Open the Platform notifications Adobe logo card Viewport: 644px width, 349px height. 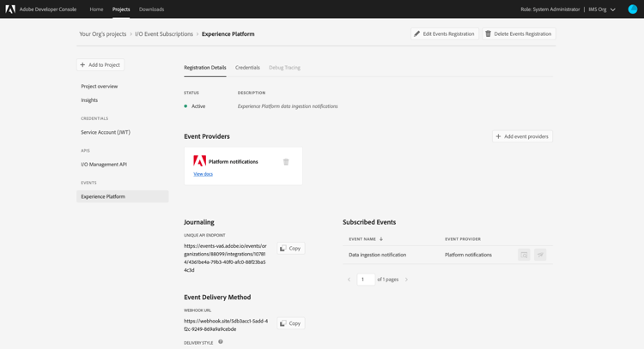[x=199, y=160]
